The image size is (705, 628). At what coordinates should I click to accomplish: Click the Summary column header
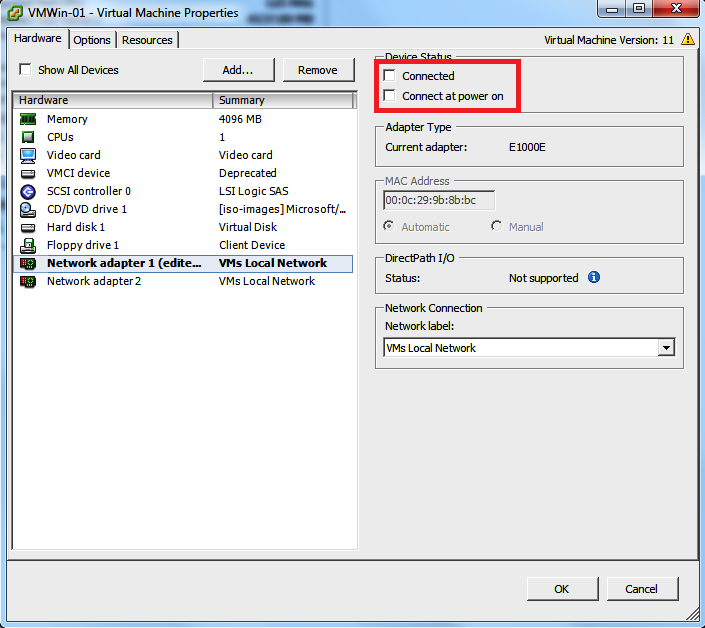(x=284, y=100)
